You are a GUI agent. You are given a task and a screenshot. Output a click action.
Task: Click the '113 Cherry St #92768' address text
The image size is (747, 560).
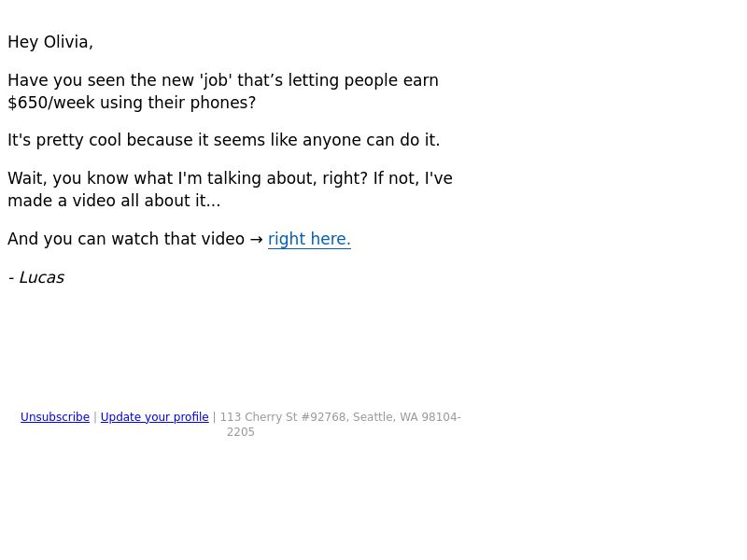coord(283,417)
